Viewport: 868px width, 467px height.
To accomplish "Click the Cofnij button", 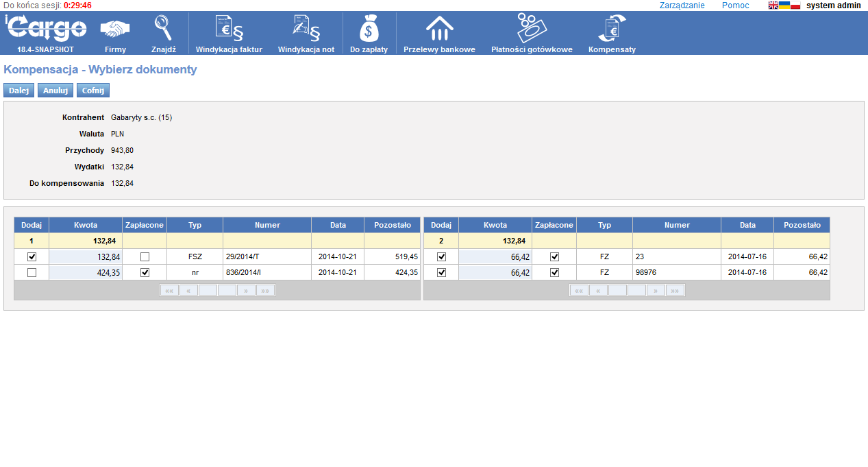I will coord(92,91).
